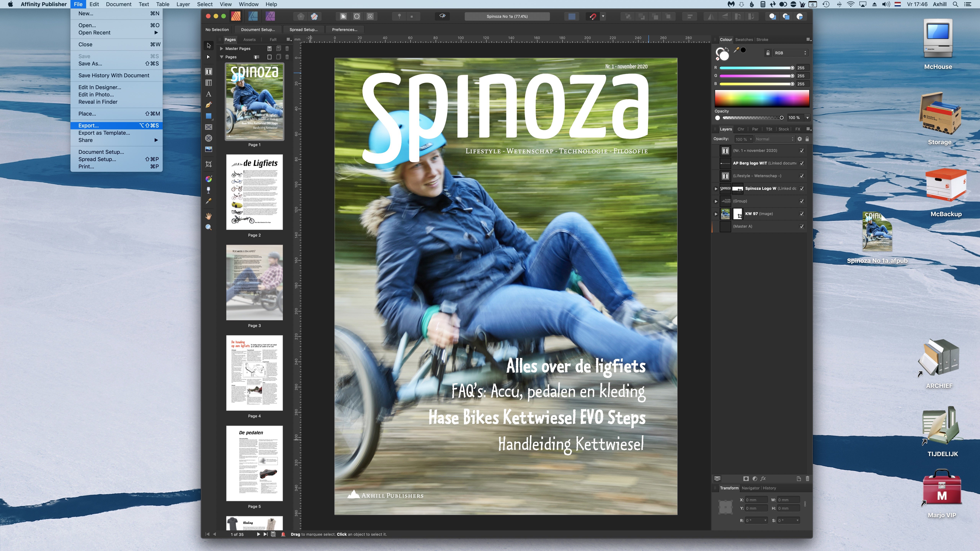980x551 pixels.
Task: Select the Rectangle shape tool
Action: 208,116
